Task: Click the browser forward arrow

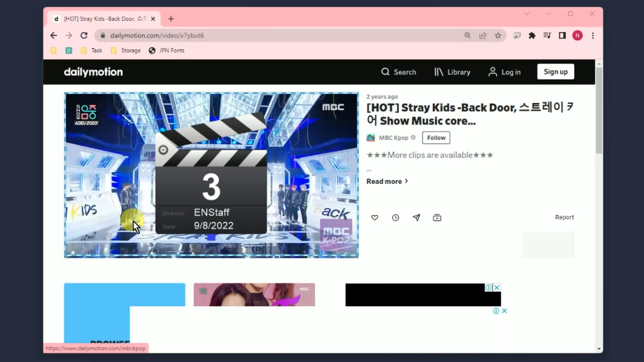Action: [68, 36]
